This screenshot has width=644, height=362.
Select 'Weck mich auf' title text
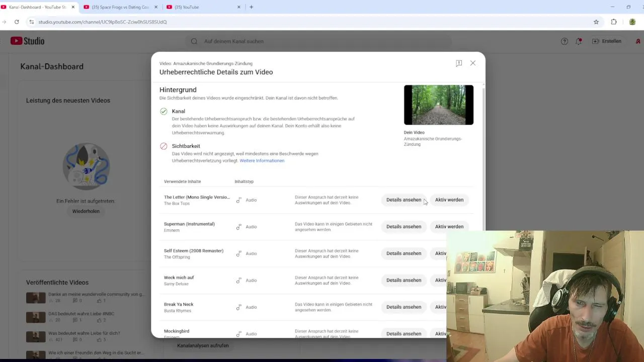(x=179, y=278)
